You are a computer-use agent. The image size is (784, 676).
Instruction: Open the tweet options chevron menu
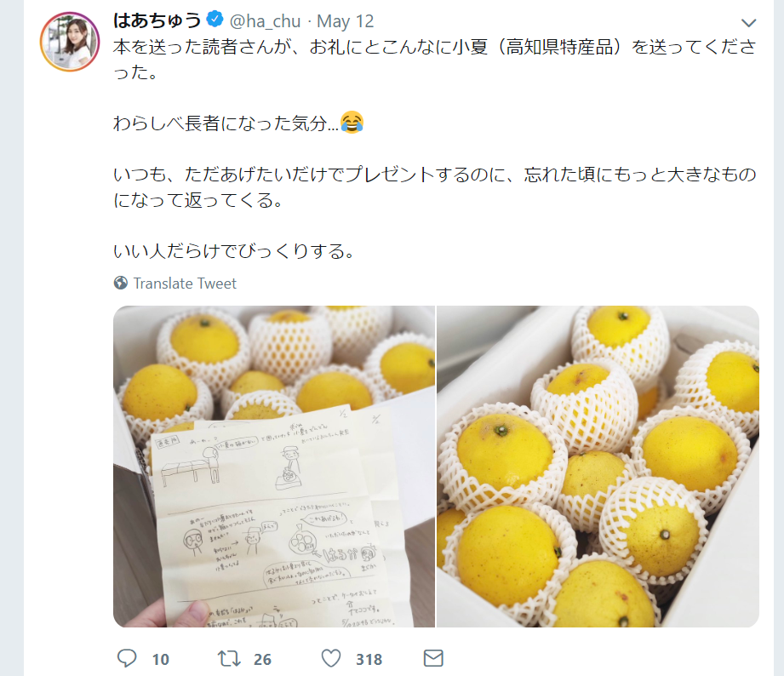click(748, 22)
